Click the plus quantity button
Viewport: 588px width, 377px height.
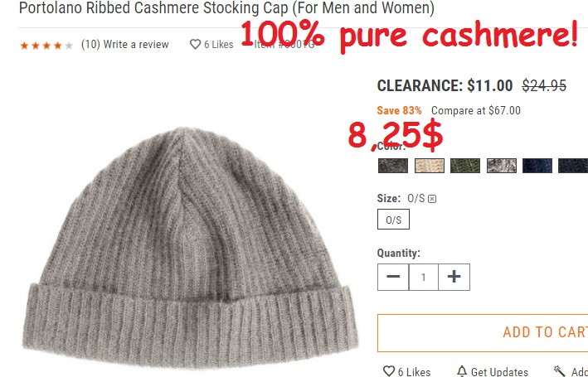click(x=454, y=277)
